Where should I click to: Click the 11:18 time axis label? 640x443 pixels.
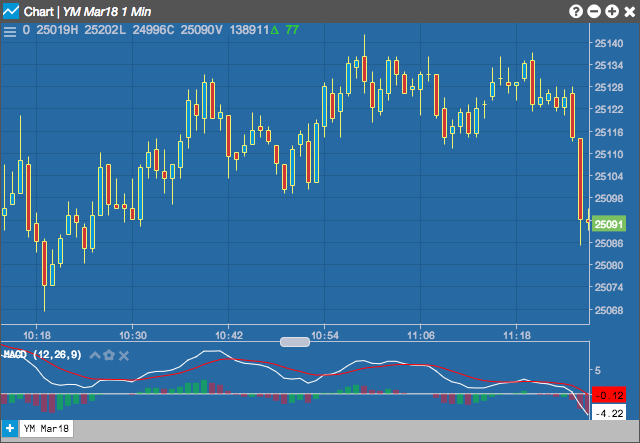click(517, 336)
